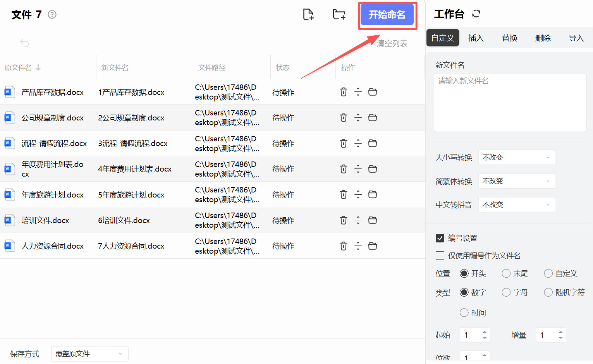Decrease the 增量 value with down arrow
This screenshot has width=593, height=364.
560,338
